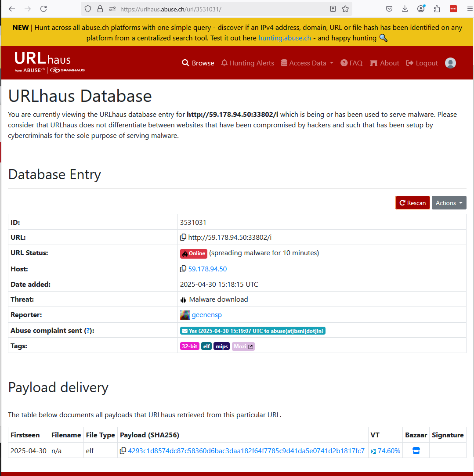The height and width of the screenshot is (476, 474).
Task: Open the FAQ navigation item
Action: pyautogui.click(x=351, y=63)
